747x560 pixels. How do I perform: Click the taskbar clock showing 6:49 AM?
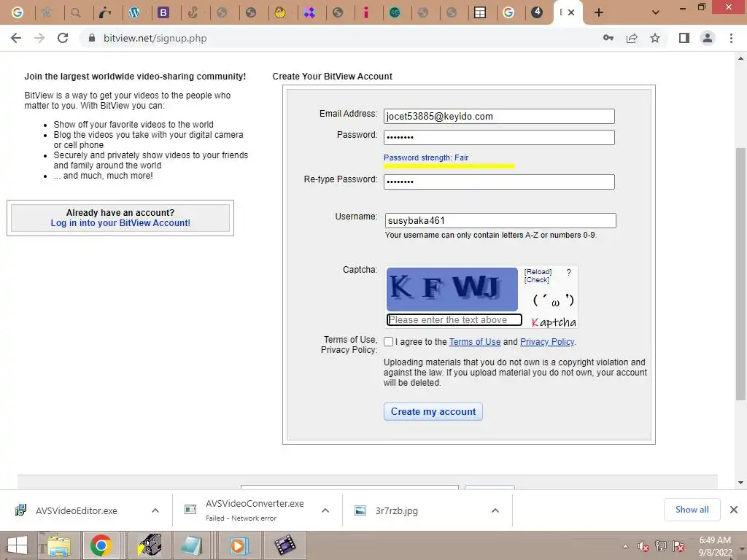point(715,546)
